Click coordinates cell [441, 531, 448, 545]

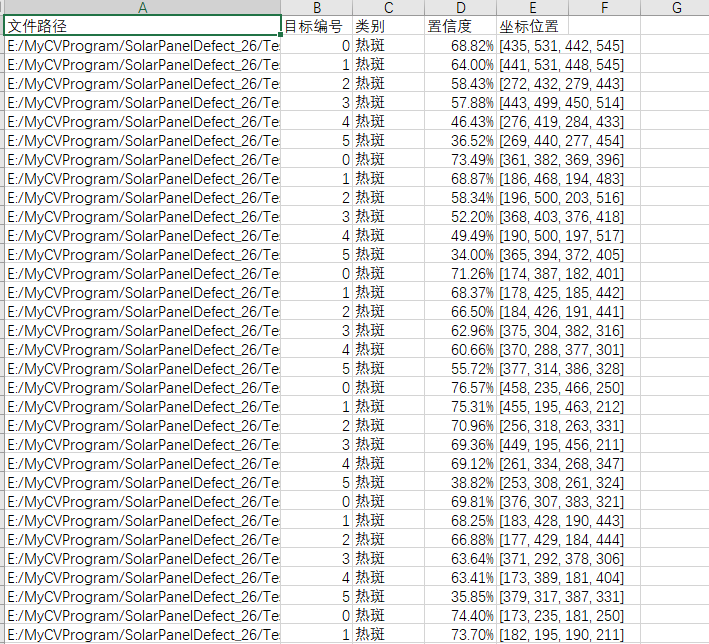[561, 64]
